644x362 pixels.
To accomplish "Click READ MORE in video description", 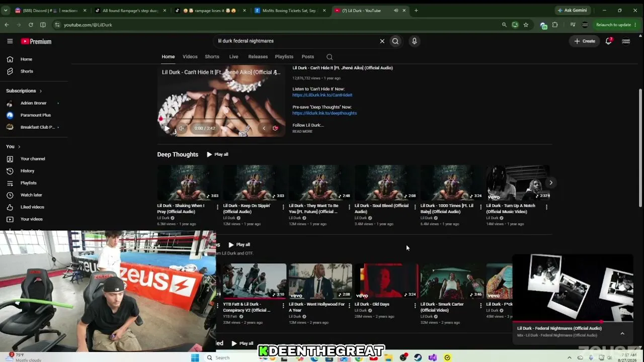I will click(x=302, y=132).
